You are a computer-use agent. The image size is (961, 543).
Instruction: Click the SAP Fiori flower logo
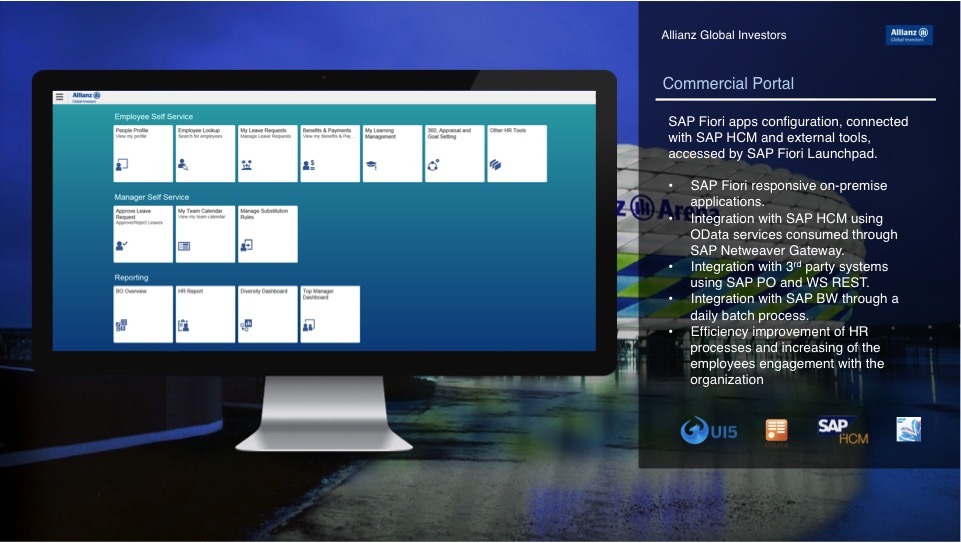click(x=908, y=430)
